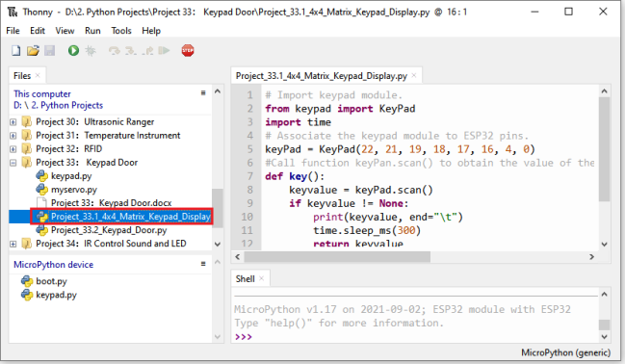The width and height of the screenshot is (625, 364).
Task: Click the Step out toolbar icon
Action: click(x=147, y=51)
